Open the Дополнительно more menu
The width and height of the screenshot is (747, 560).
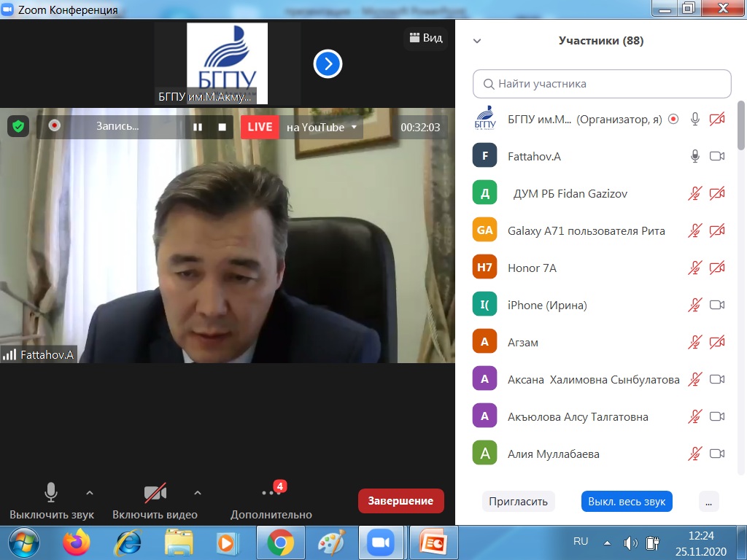(x=271, y=501)
